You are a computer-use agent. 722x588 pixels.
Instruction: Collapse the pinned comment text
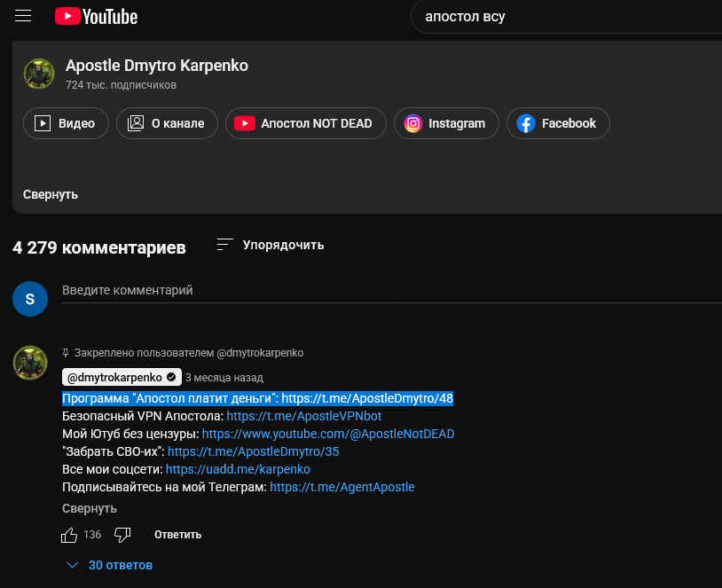click(x=90, y=508)
